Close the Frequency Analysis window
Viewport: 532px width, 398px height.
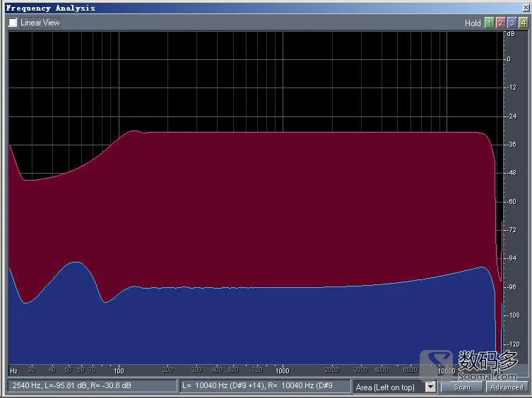(x=526, y=8)
